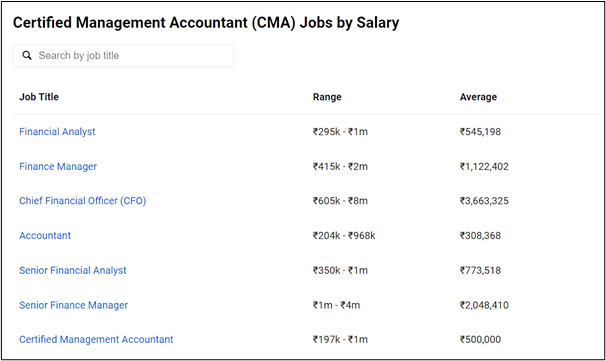Open Chief Financial Officer (CFO) link

pyautogui.click(x=83, y=201)
